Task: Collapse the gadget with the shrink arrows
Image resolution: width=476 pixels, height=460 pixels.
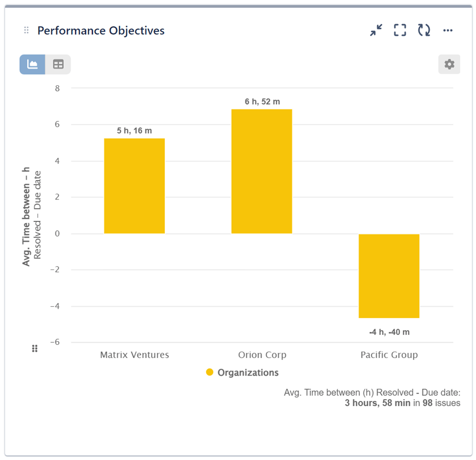Action: click(x=376, y=30)
